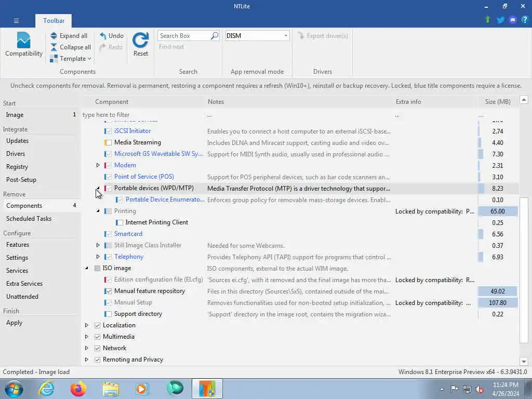Click the vertical scrollbar thumb
The height and width of the screenshot is (399, 532).
524,270
